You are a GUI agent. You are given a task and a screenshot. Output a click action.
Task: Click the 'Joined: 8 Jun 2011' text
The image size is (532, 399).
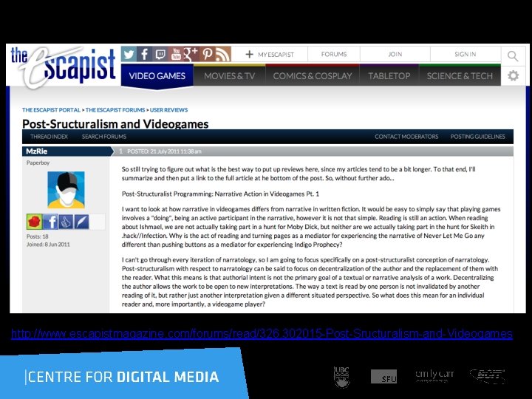point(48,245)
